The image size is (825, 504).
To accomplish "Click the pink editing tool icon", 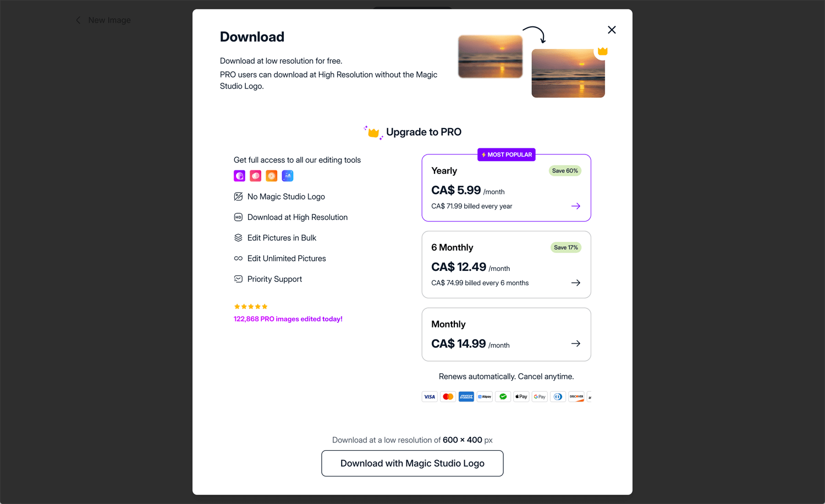I will [255, 176].
